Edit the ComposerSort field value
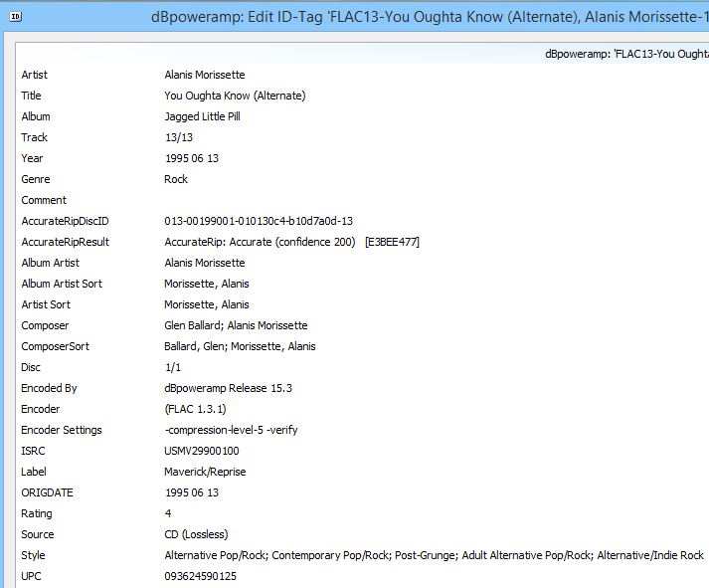The width and height of the screenshot is (709, 588). [240, 346]
